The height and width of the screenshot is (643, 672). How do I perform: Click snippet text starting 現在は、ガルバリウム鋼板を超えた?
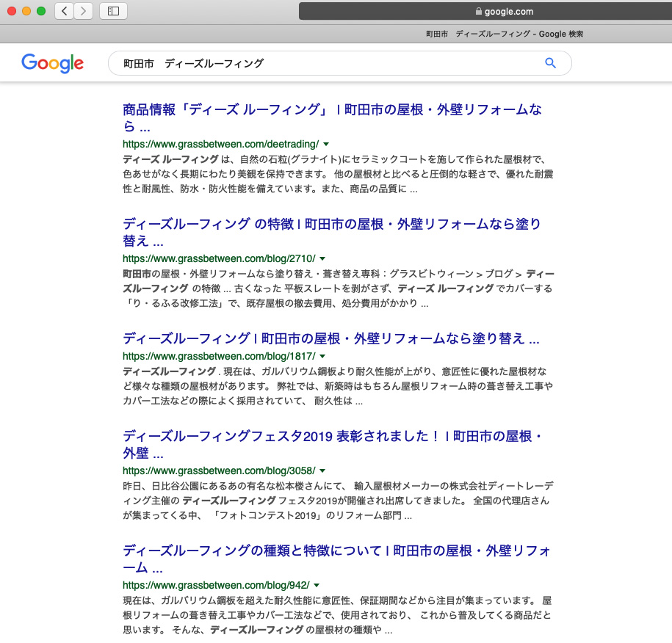tap(337, 615)
